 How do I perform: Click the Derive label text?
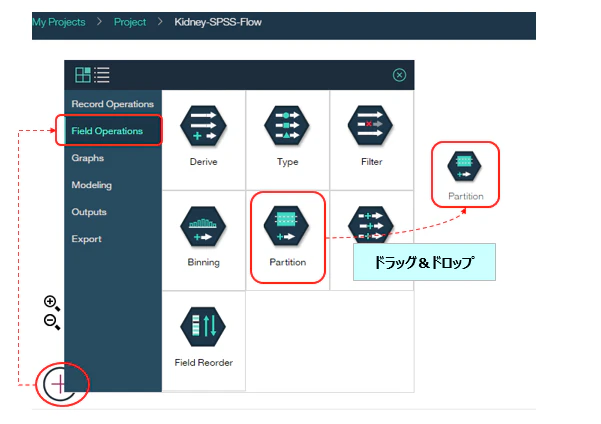(x=204, y=162)
